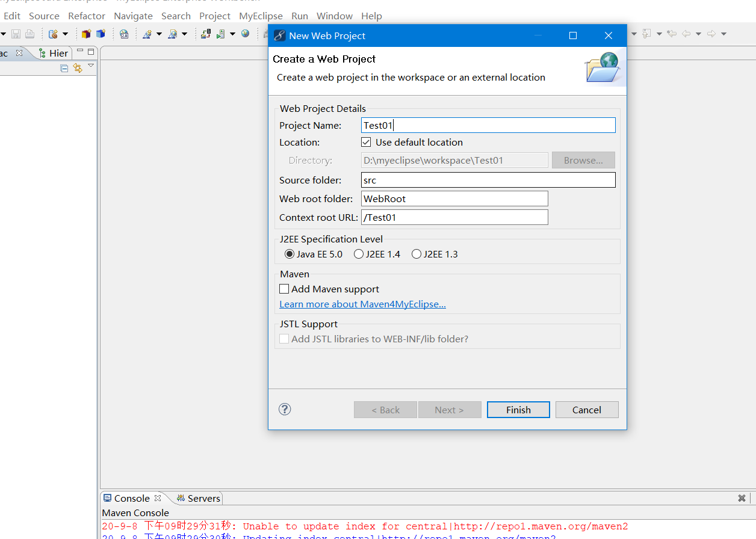The width and height of the screenshot is (756, 539).
Task: Click the Save icon in main toolbar
Action: [16, 34]
